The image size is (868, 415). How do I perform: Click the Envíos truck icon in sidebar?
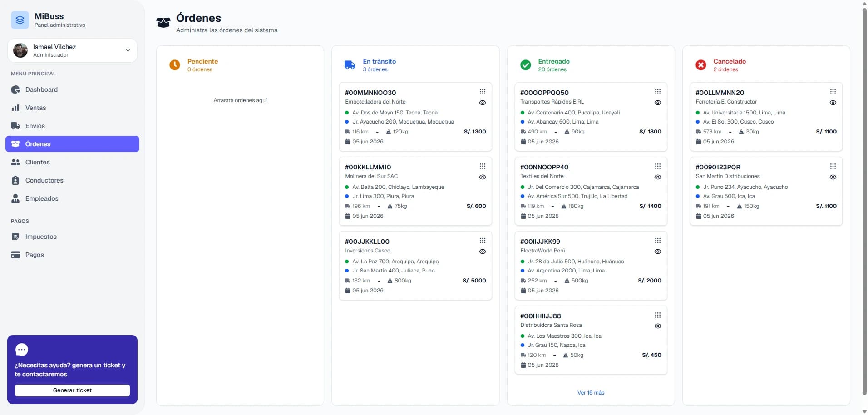coord(15,126)
